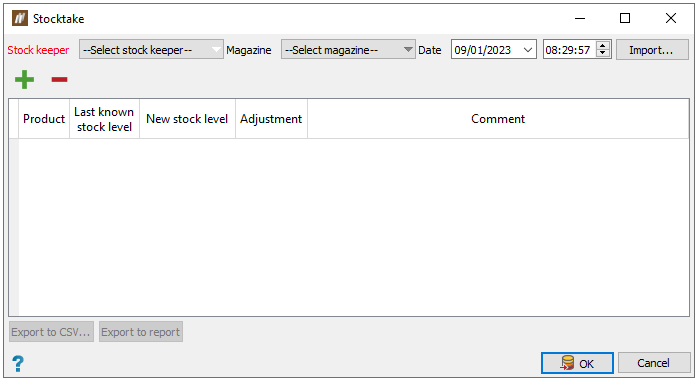Expand the date picker calendar arrow

(x=528, y=49)
